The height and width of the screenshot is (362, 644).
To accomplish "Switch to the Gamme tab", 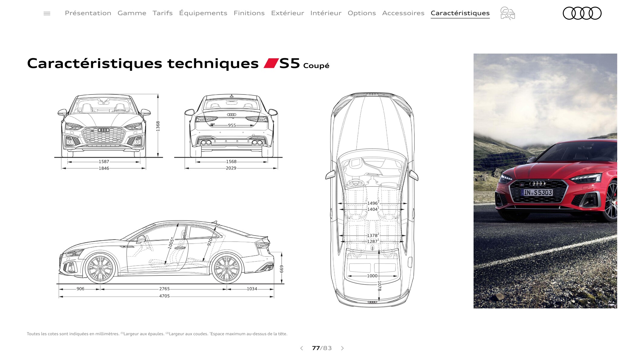I will tap(132, 13).
